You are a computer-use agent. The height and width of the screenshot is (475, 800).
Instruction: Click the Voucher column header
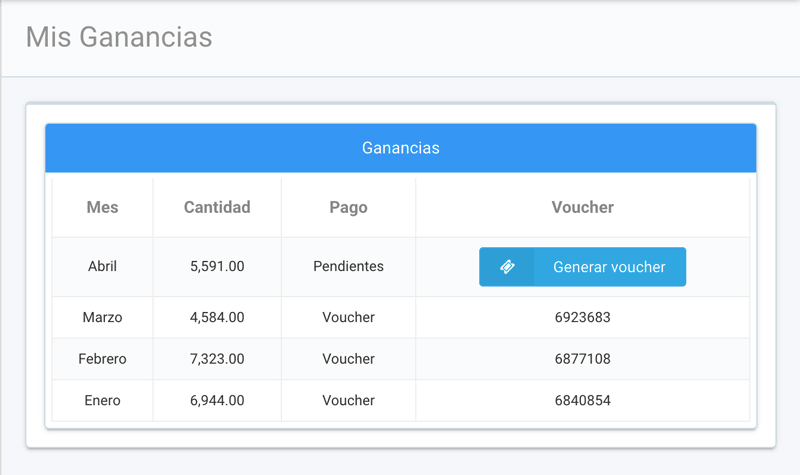pyautogui.click(x=583, y=207)
